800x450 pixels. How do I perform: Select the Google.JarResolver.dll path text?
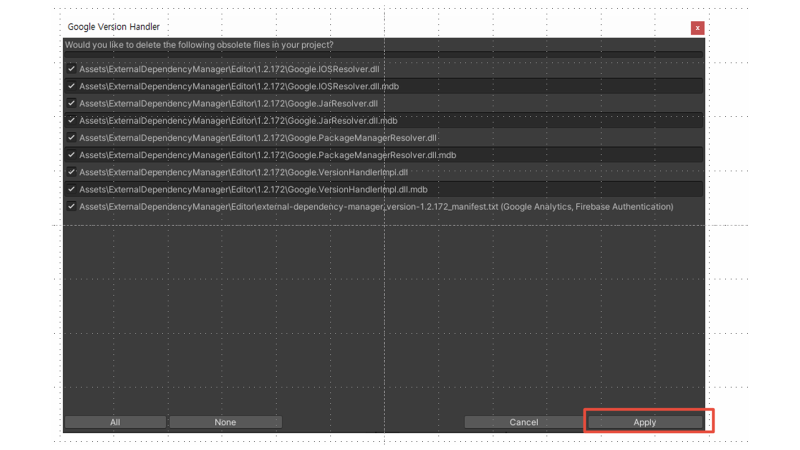click(229, 103)
